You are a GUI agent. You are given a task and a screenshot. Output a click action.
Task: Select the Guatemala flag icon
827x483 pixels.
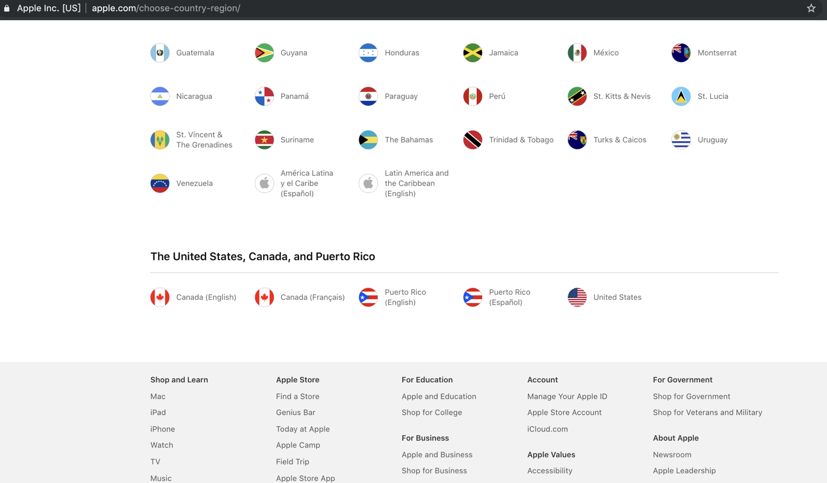(160, 53)
